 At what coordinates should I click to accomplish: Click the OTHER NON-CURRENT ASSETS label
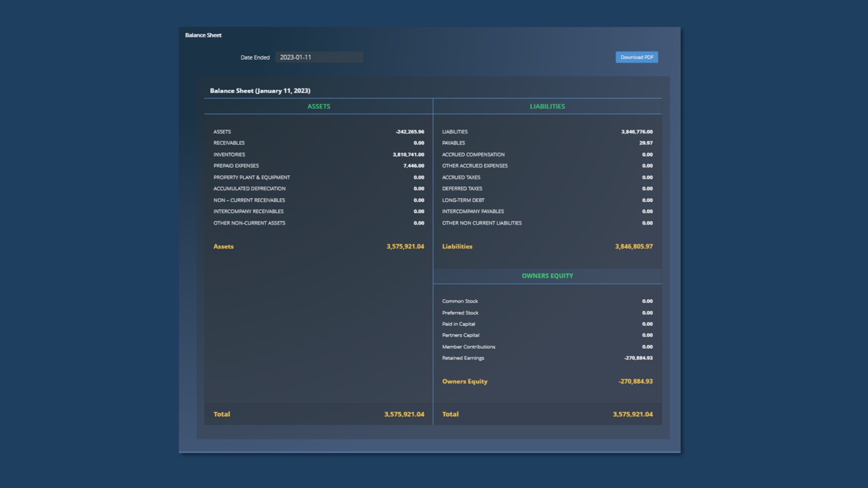tap(249, 223)
